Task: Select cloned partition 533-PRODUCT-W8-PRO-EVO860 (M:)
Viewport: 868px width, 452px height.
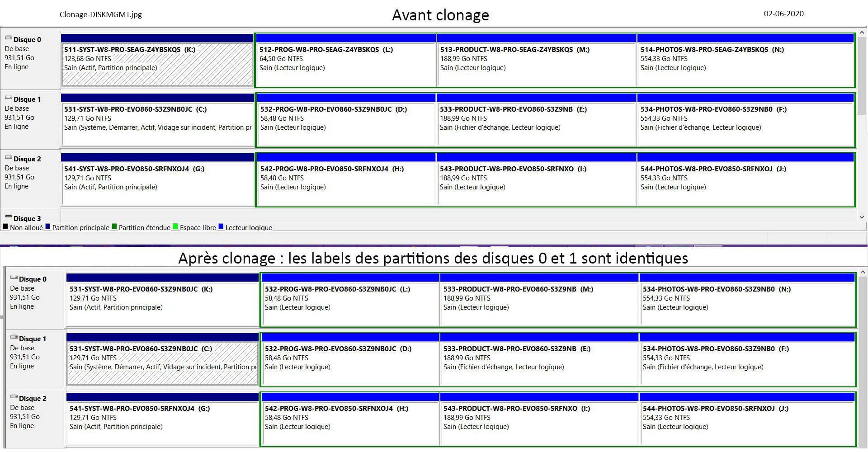Action: pos(539,300)
